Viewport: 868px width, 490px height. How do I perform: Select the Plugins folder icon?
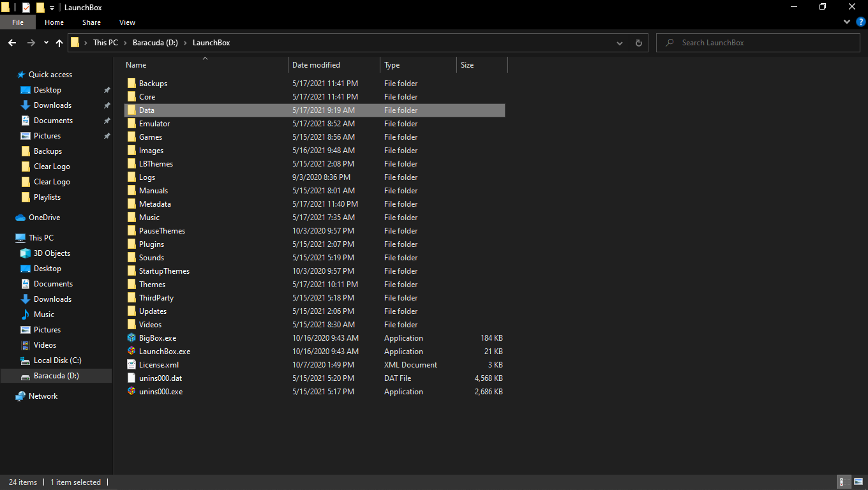[131, 244]
